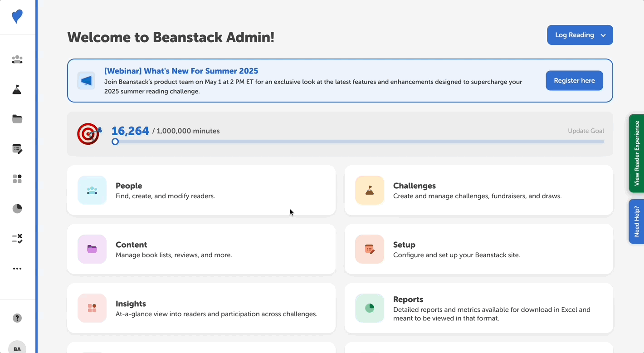Screen dimensions: 644x353
Task: Open the Beanstack heart logo
Action: [x=17, y=16]
